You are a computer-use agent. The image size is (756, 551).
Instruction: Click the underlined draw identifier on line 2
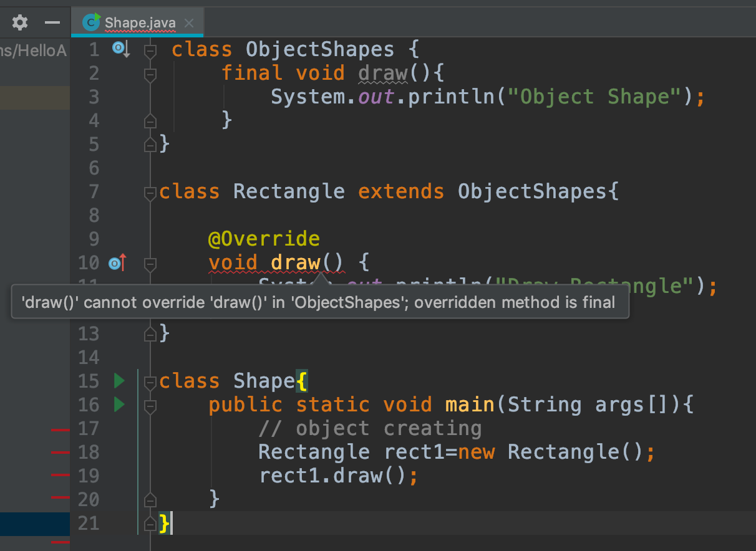(x=382, y=73)
